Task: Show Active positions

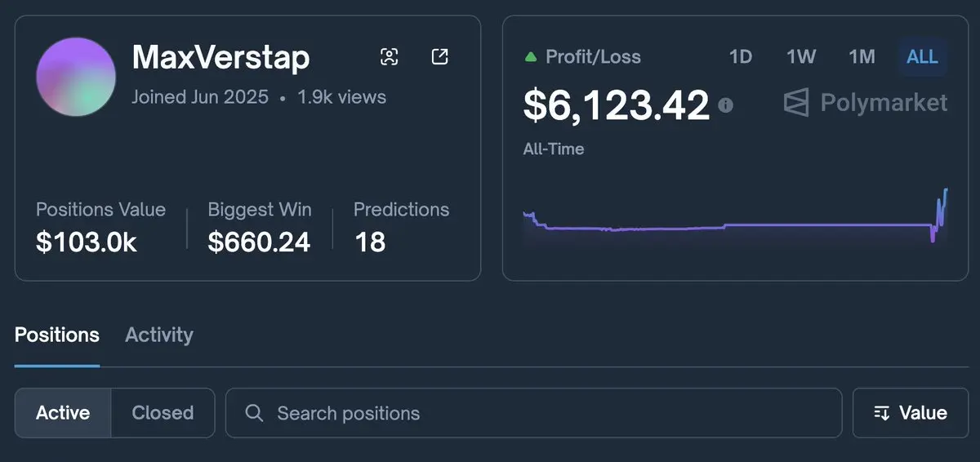Action: (x=63, y=413)
